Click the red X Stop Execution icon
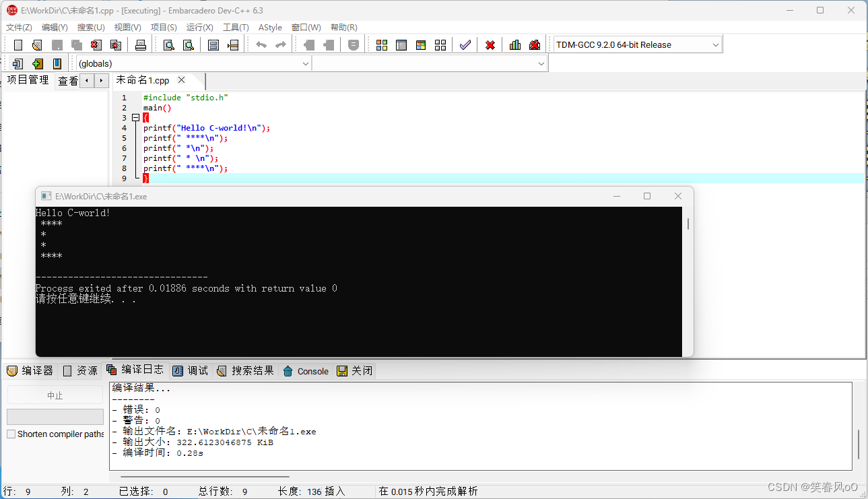868x499 pixels. pos(490,45)
